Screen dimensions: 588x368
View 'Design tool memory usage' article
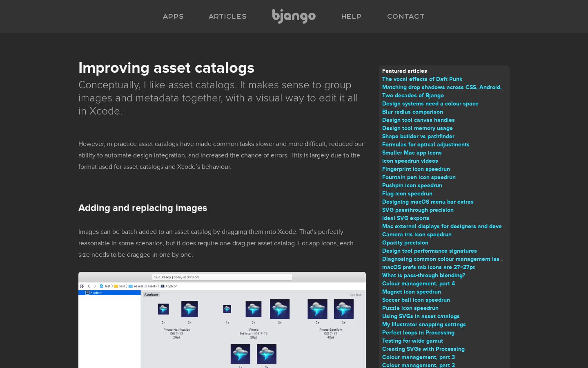coord(417,128)
